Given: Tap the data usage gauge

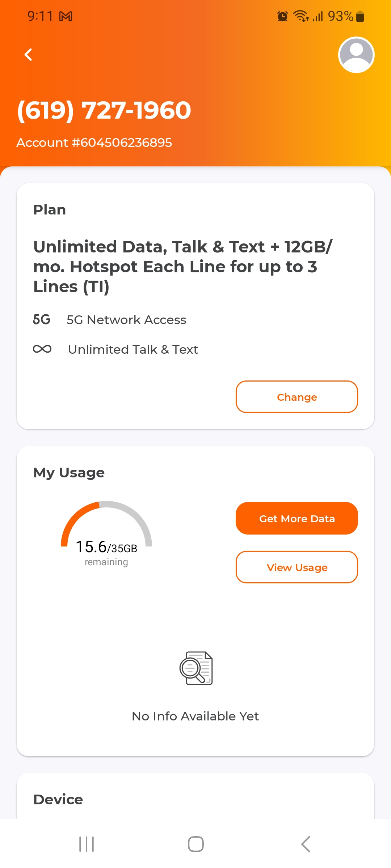Looking at the screenshot, I should click(106, 532).
